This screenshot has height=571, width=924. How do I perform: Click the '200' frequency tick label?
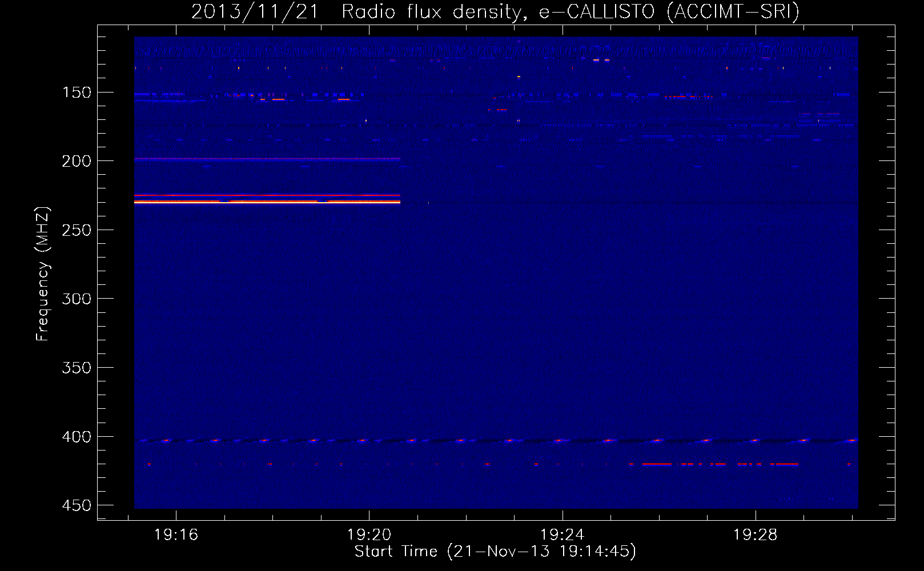pos(77,161)
